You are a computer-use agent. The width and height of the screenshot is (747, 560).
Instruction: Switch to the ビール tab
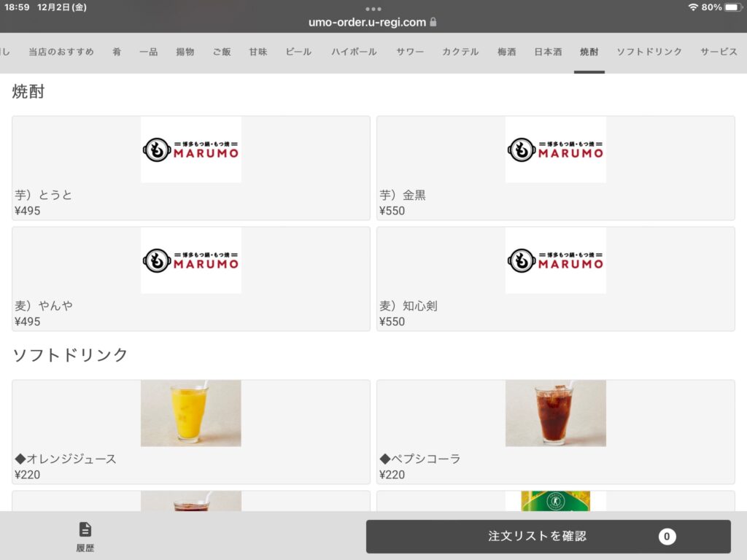click(298, 52)
